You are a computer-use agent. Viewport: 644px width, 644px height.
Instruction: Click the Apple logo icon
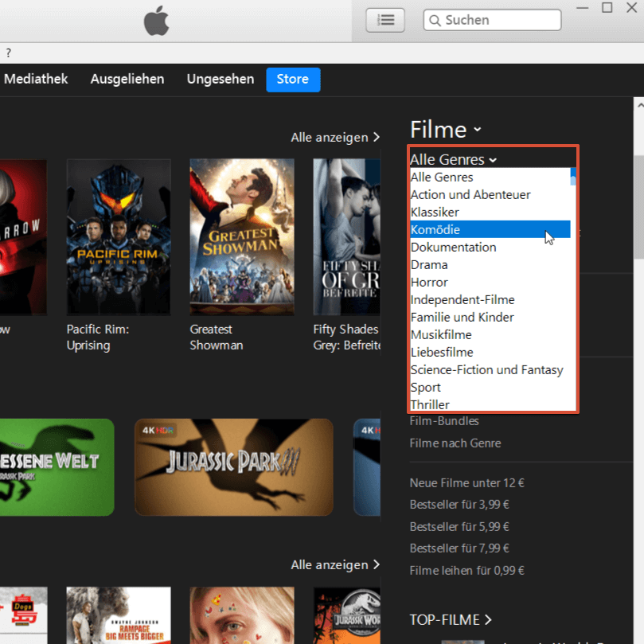[157, 21]
